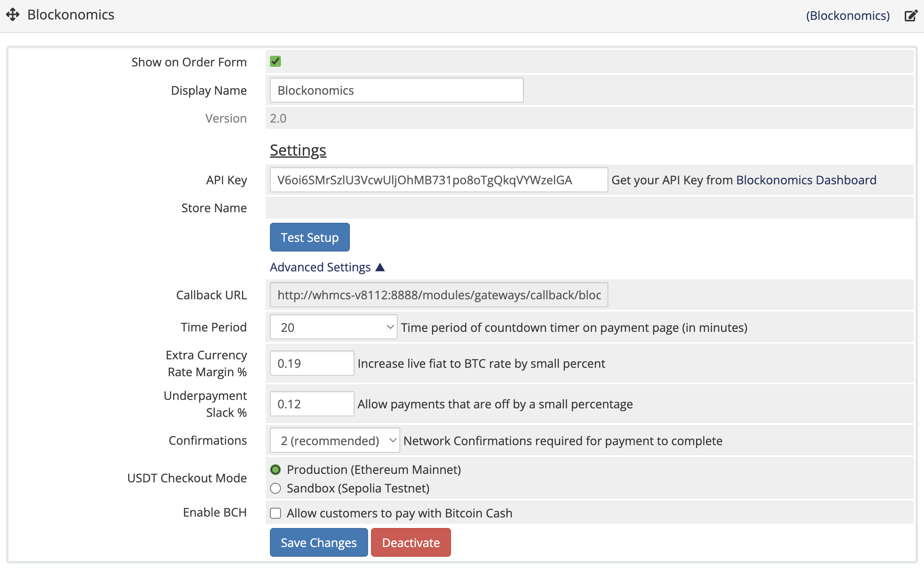The image size is (924, 569).
Task: Enable the Bitcoin Cash payment checkbox
Action: click(275, 513)
